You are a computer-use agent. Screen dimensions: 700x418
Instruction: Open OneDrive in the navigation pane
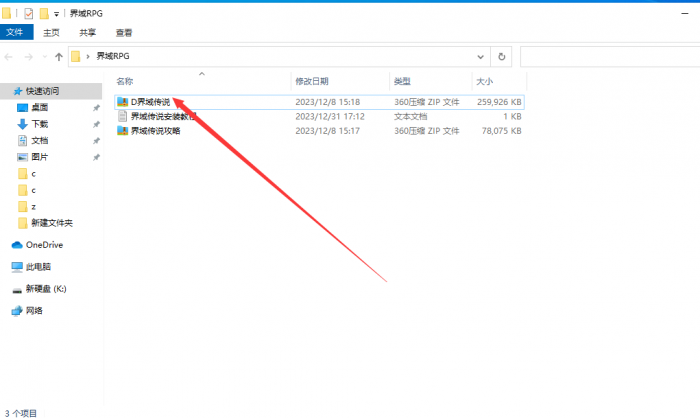[44, 245]
